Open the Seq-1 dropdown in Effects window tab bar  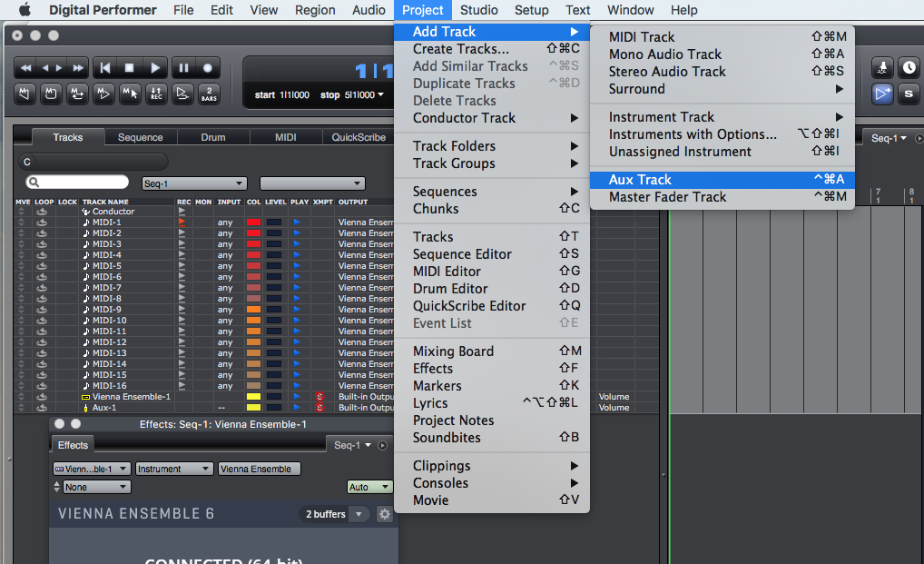[x=352, y=446]
